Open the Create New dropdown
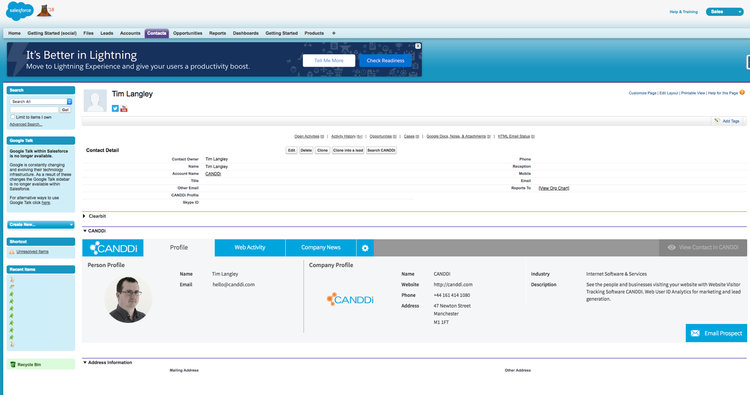Screen dimensions: 750x395 [41, 224]
